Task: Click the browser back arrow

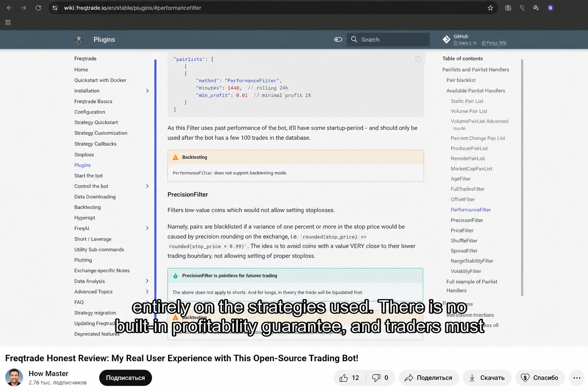Action: [9, 8]
